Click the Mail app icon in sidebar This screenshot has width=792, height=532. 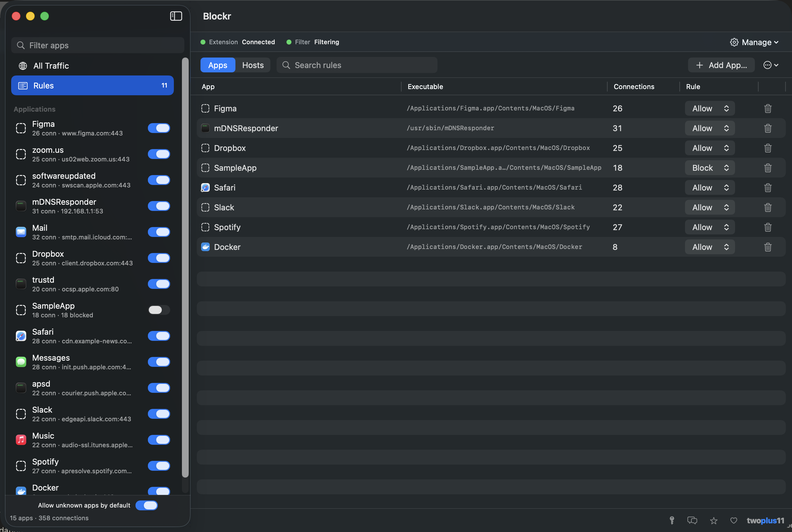pyautogui.click(x=21, y=232)
